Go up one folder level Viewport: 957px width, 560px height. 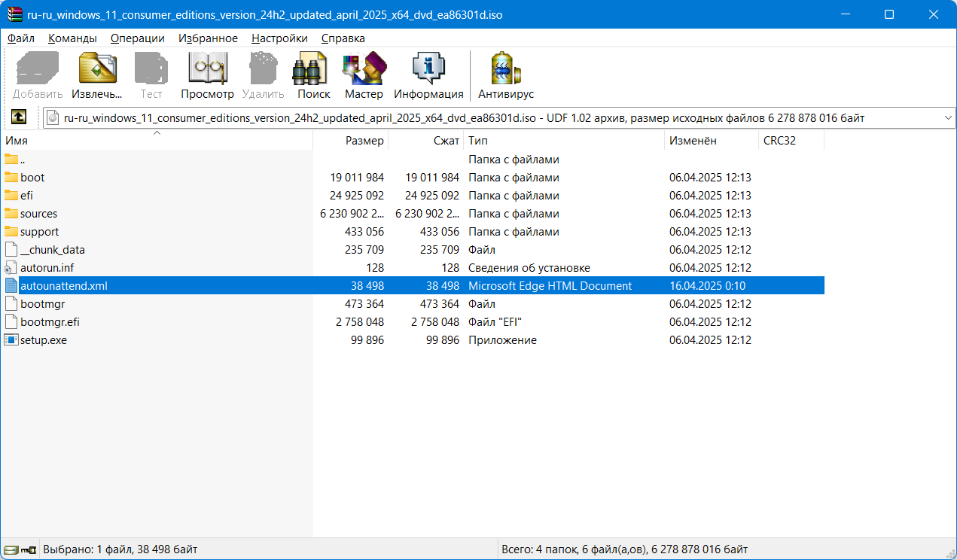[18, 117]
